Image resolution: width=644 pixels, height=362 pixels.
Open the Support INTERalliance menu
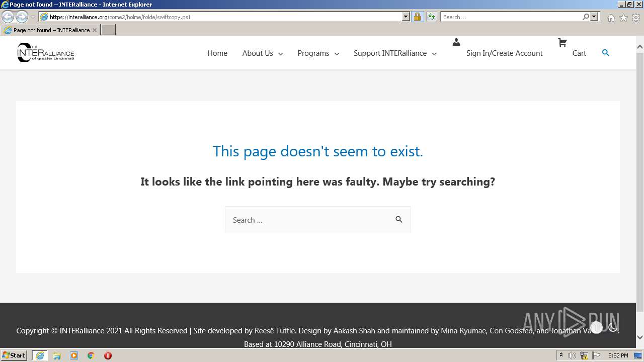pos(390,53)
